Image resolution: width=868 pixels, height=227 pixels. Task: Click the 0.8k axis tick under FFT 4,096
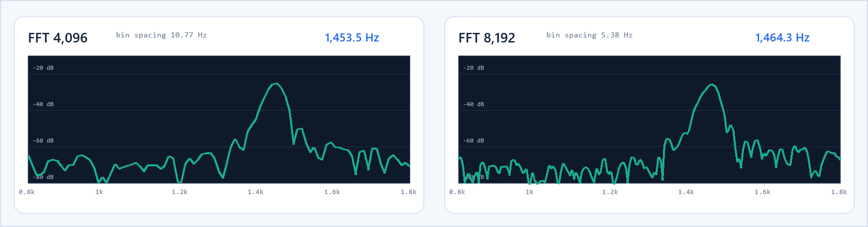(x=27, y=192)
